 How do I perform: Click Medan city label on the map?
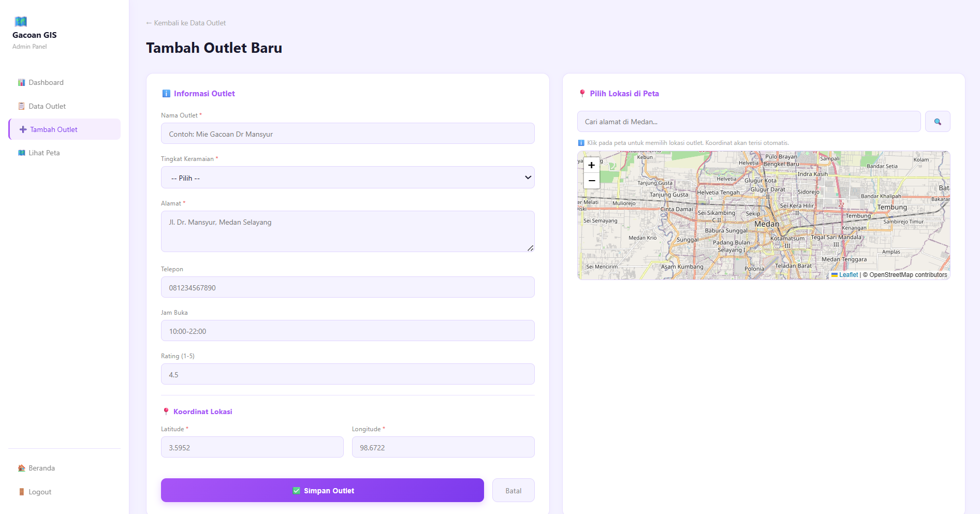pos(767,224)
